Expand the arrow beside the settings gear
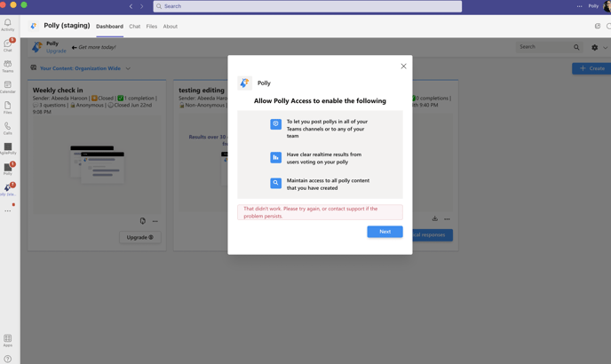 coord(605,48)
